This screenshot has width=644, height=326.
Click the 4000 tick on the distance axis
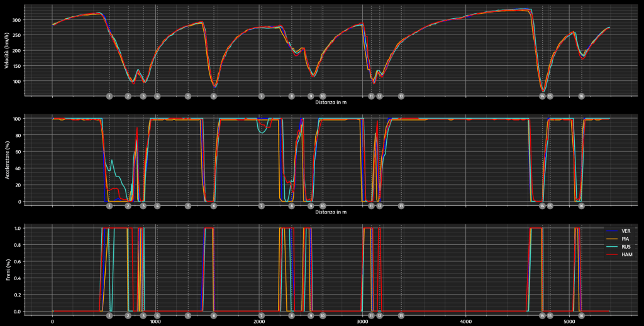point(466,322)
